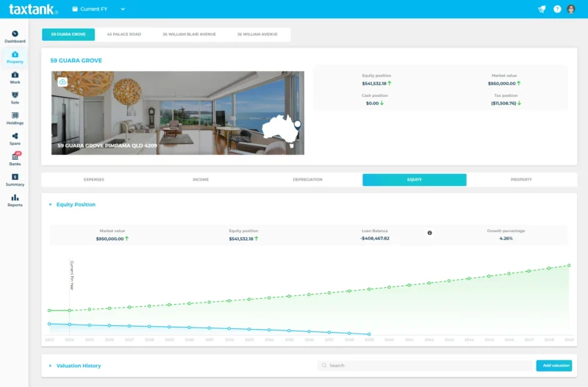Switch to 45 Palace Road tab
The height and width of the screenshot is (387, 588).
pyautogui.click(x=124, y=34)
